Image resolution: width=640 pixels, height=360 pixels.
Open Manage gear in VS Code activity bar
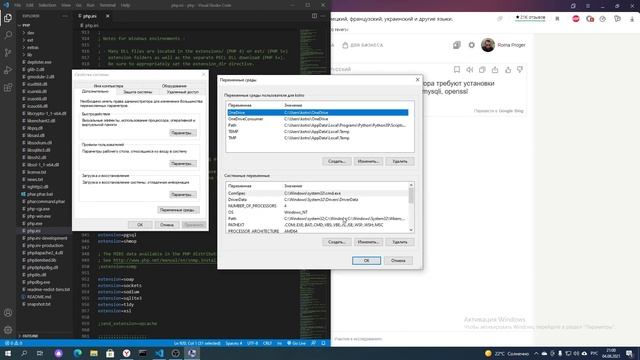point(8,330)
